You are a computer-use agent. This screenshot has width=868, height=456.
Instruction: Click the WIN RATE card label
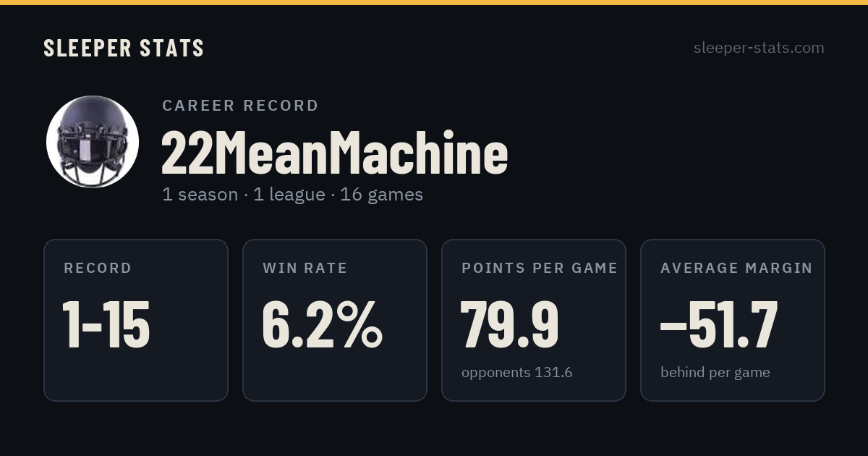coord(305,269)
